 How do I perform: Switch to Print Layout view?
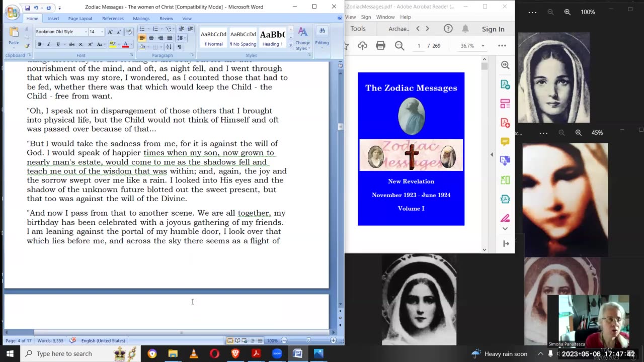pos(229,340)
